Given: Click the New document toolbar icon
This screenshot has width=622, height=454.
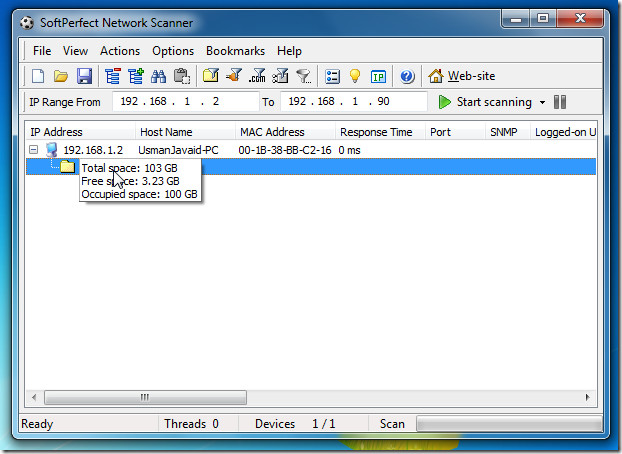Looking at the screenshot, I should pos(38,76).
